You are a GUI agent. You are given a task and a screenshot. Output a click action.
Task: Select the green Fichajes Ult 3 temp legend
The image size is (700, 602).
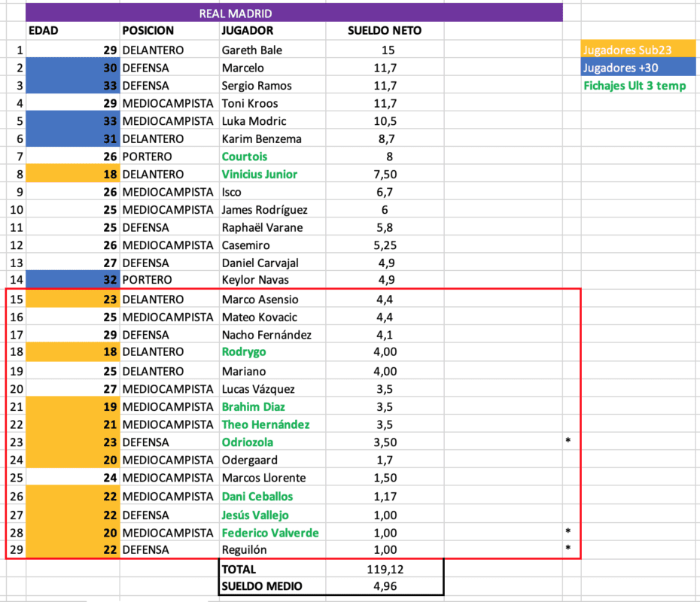click(635, 86)
